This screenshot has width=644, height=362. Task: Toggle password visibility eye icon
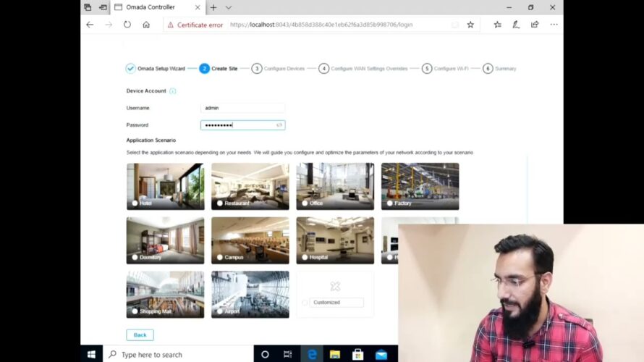pos(279,125)
